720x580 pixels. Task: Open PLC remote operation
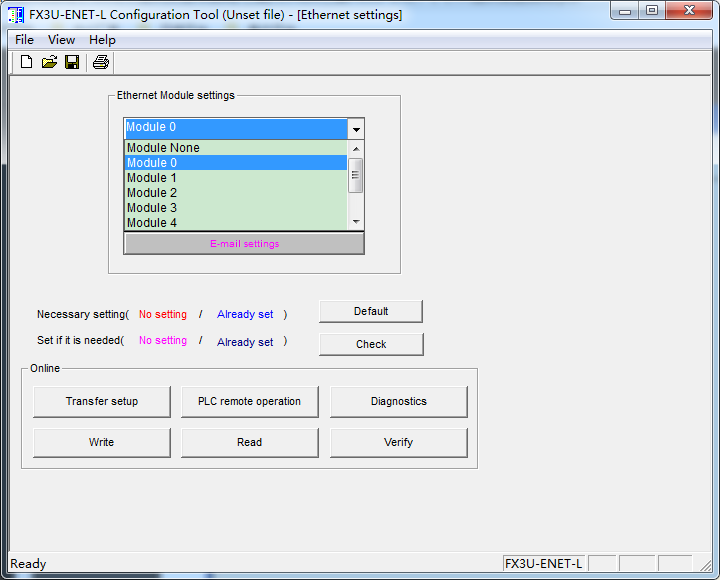(x=249, y=401)
